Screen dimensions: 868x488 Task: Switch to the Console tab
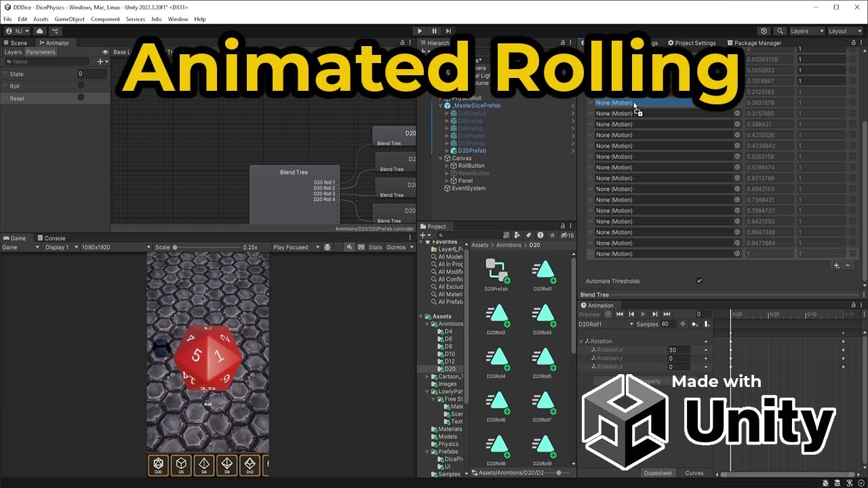(52, 238)
